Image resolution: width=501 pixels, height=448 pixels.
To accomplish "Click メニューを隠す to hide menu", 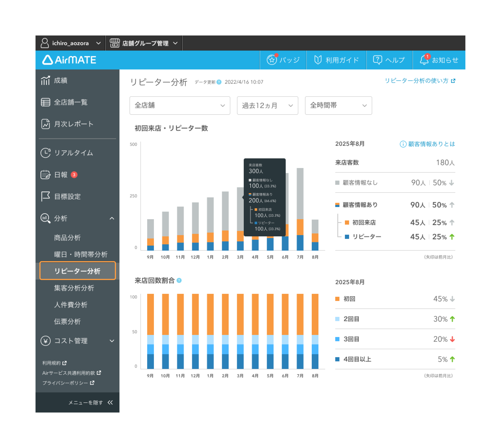I will [x=85, y=403].
